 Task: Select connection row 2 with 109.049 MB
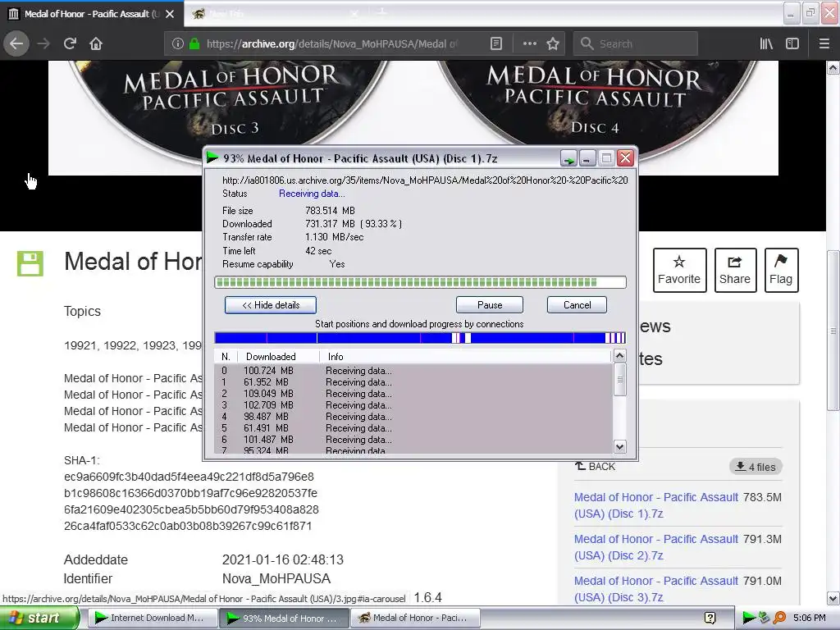[x=413, y=394]
